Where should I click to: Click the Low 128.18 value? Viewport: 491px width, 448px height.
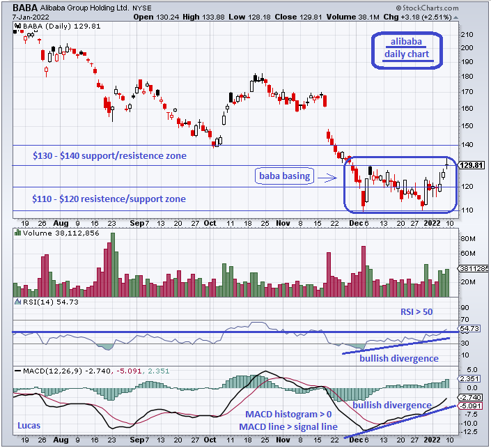point(249,17)
